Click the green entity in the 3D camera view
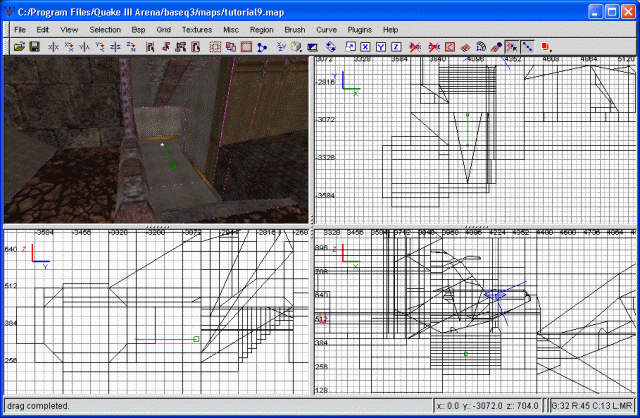 173,165
